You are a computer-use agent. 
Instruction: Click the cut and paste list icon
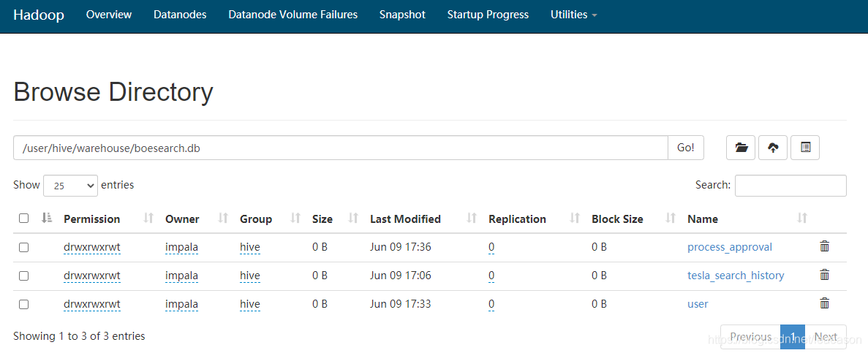pyautogui.click(x=805, y=148)
